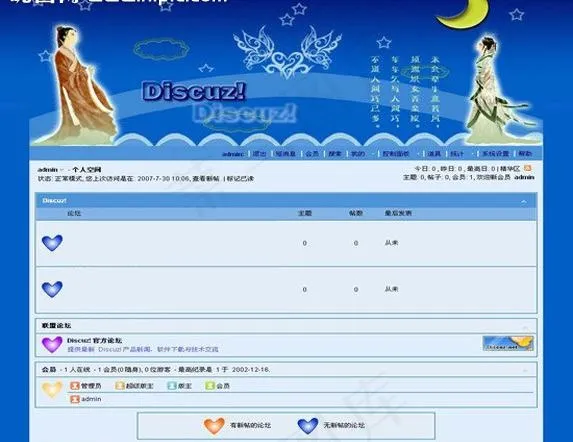Screen dimensions: 573x442
Task: Open the Discuz! 官方论坛 link
Action: [x=94, y=340]
